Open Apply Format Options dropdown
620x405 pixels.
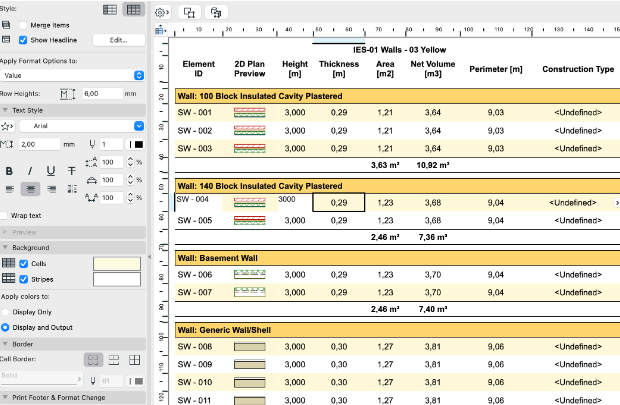click(72, 75)
